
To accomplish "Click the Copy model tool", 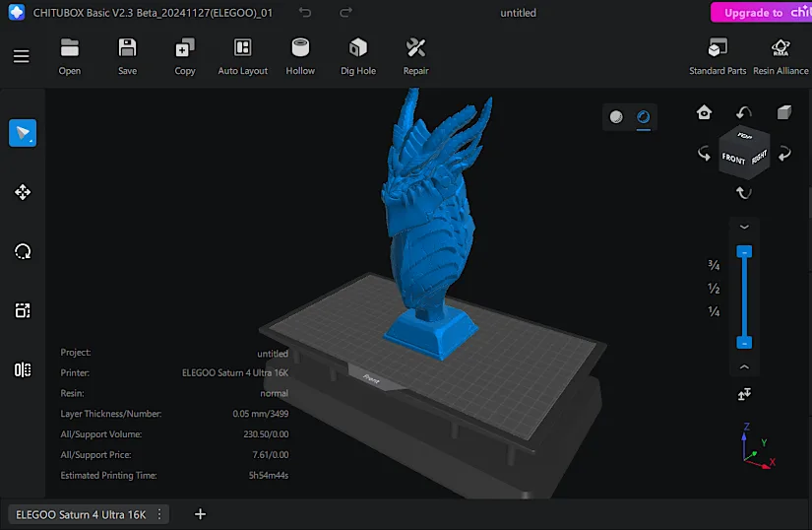I will (x=185, y=56).
